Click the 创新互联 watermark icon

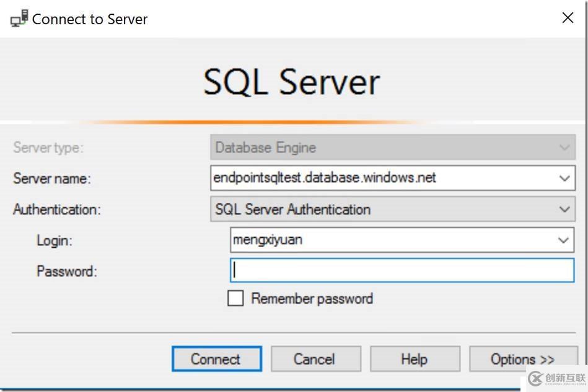point(534,378)
